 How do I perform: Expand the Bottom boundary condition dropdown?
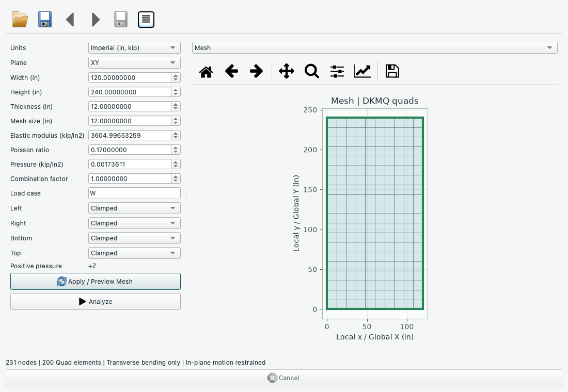pyautogui.click(x=134, y=238)
